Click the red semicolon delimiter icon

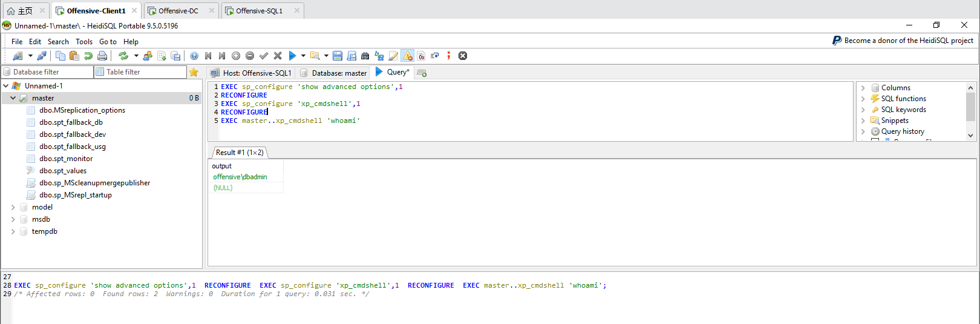[x=449, y=56]
